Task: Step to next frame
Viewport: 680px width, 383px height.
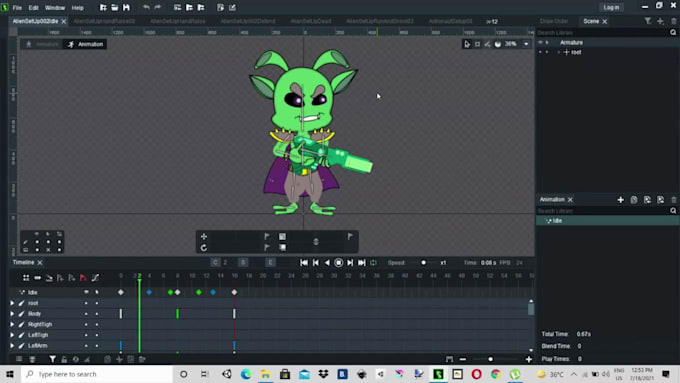Action: pos(350,262)
